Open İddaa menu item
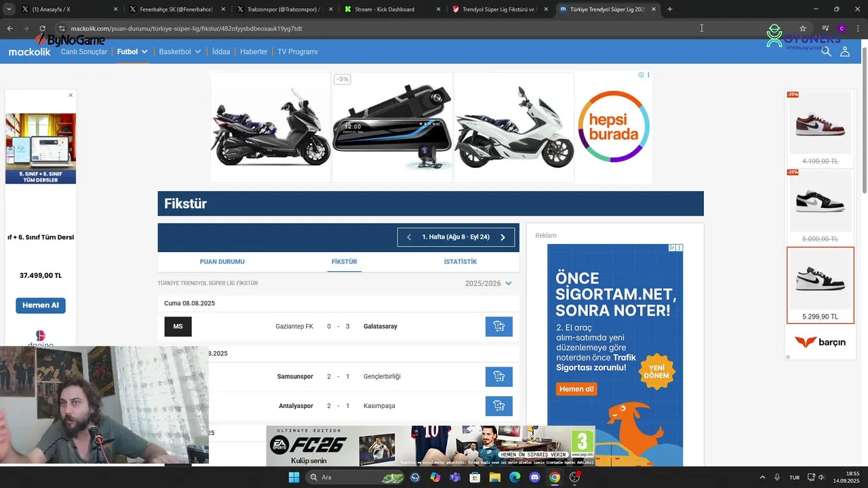This screenshot has width=868, height=488. 221,52
